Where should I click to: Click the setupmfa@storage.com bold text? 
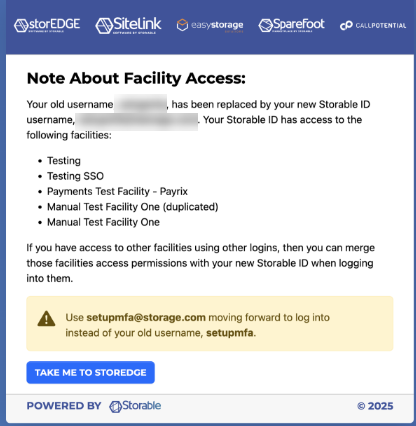point(146,317)
